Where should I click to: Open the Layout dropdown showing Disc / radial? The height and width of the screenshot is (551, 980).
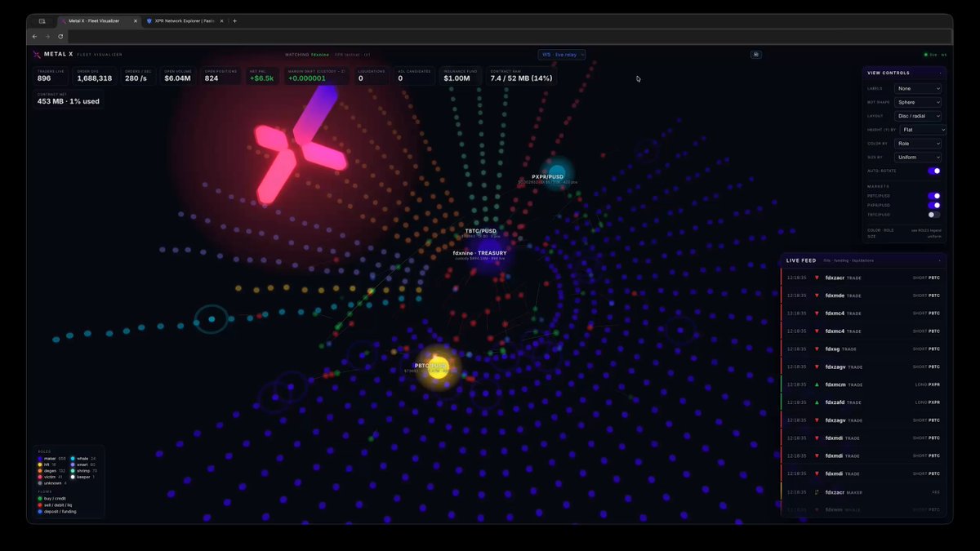918,116
